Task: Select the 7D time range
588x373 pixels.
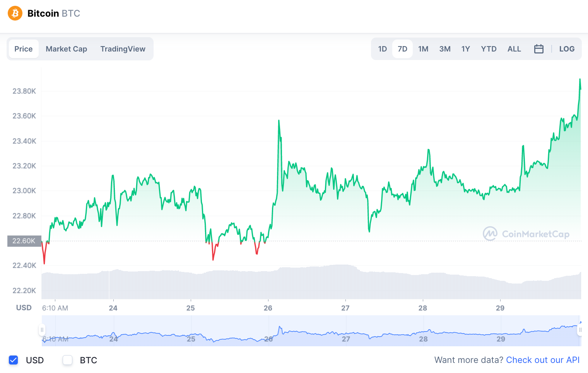Action: (x=402, y=49)
